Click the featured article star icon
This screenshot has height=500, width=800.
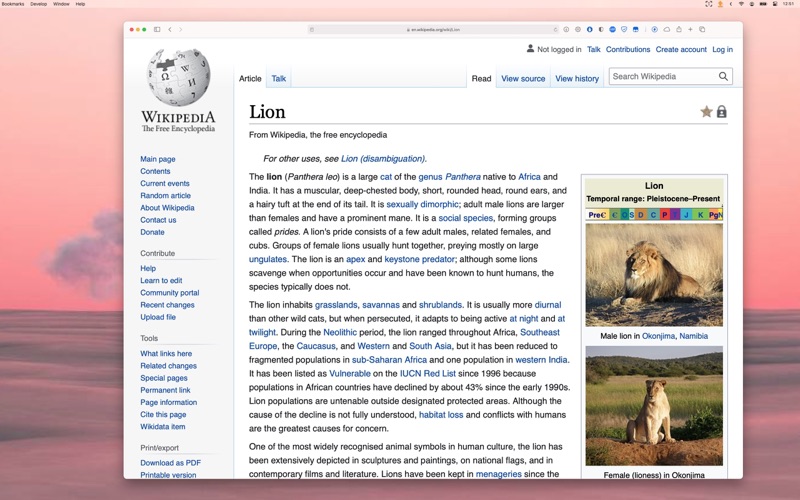pyautogui.click(x=706, y=112)
